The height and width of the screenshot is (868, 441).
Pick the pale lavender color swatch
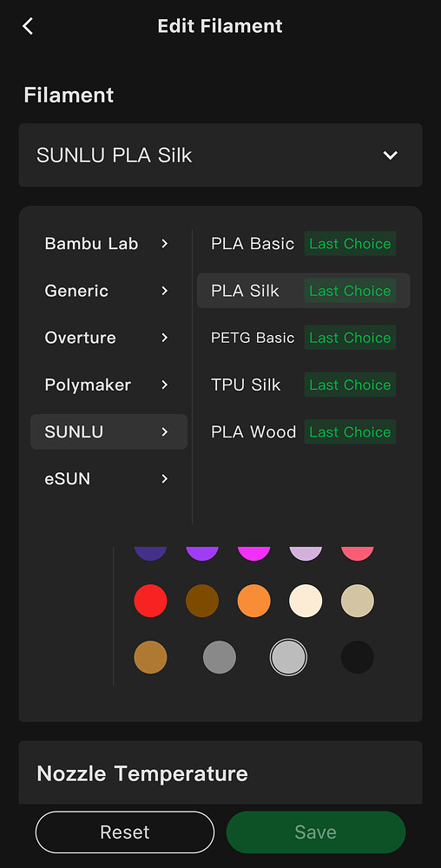pyautogui.click(x=306, y=554)
